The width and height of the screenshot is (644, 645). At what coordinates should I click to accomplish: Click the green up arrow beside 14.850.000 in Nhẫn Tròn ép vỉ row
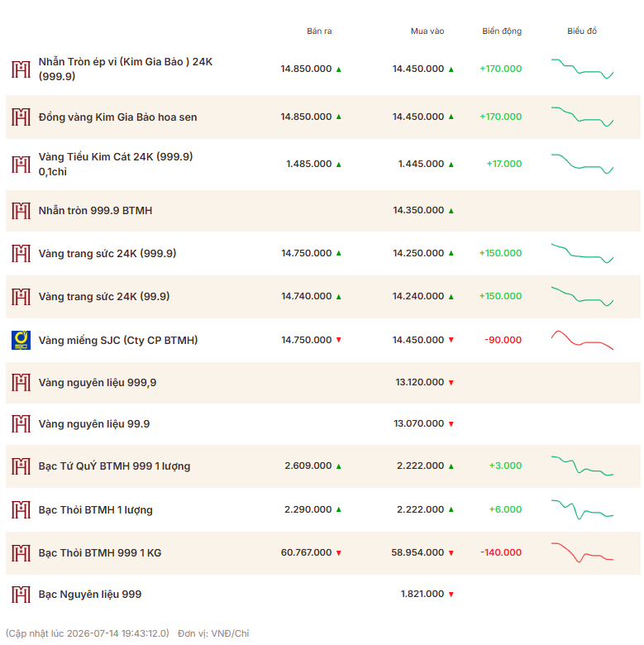338,69
